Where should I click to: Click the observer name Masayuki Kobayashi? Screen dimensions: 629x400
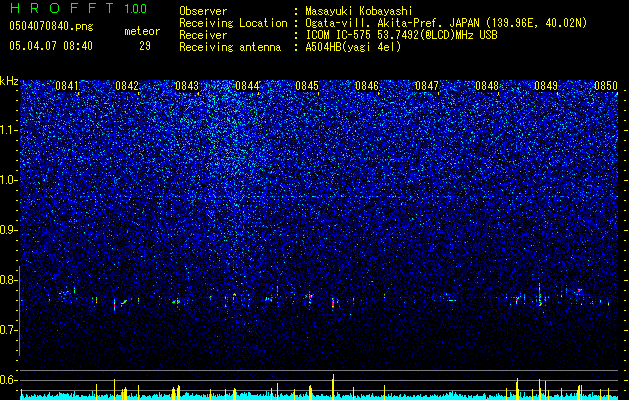tap(359, 12)
